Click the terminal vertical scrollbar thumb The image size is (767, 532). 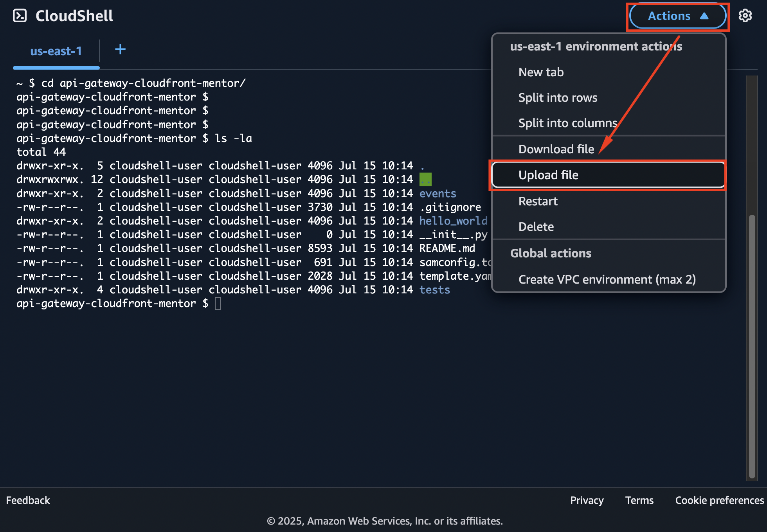pos(752,346)
